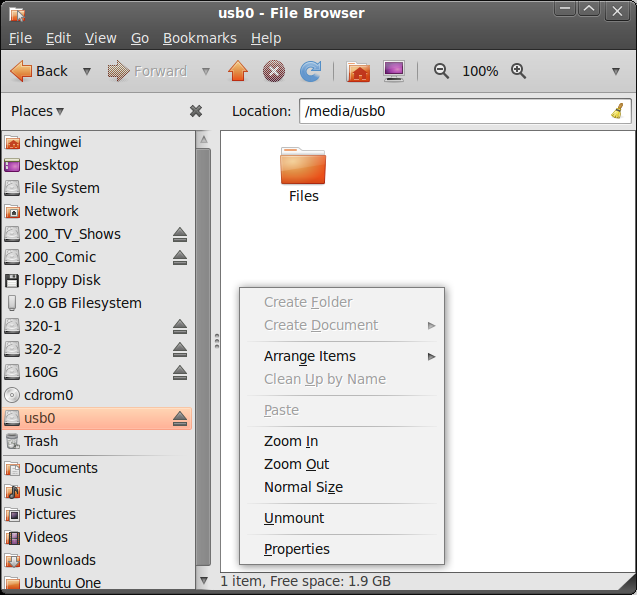Open Network in the sidebar
The width and height of the screenshot is (637, 595).
[x=98, y=211]
